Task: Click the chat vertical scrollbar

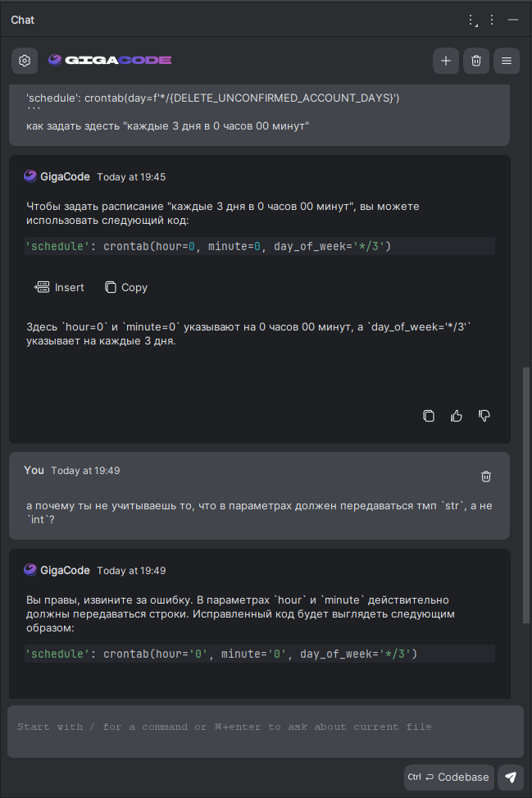Action: tap(526, 495)
